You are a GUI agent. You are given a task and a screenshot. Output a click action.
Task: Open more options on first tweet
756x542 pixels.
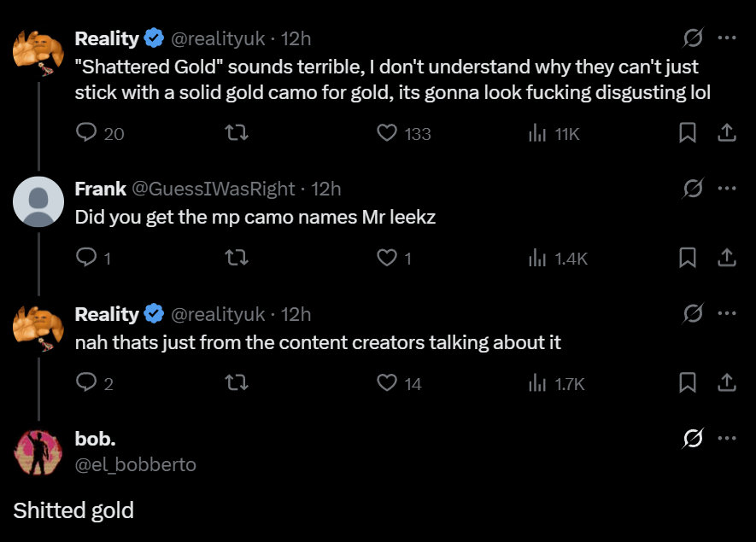727,38
